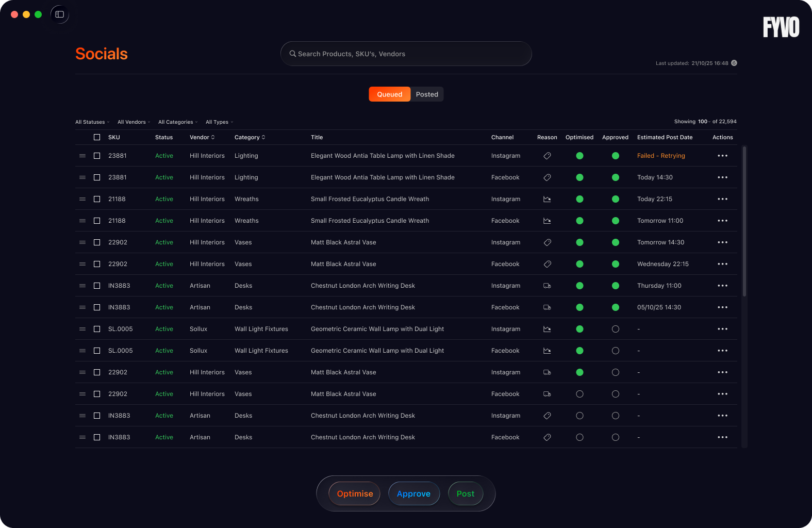This screenshot has height=528, width=812.
Task: Click trend chart reason icon for Today 22:15 row
Action: coord(547,199)
